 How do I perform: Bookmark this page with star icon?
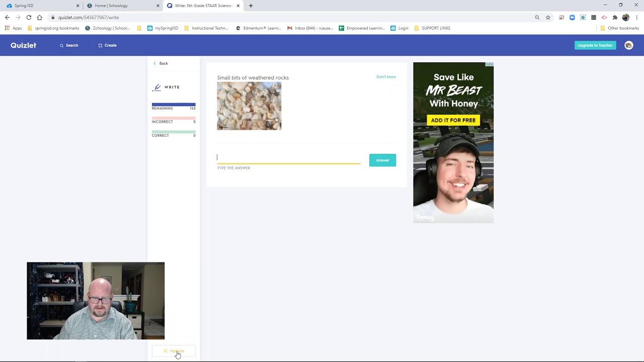pyautogui.click(x=548, y=17)
